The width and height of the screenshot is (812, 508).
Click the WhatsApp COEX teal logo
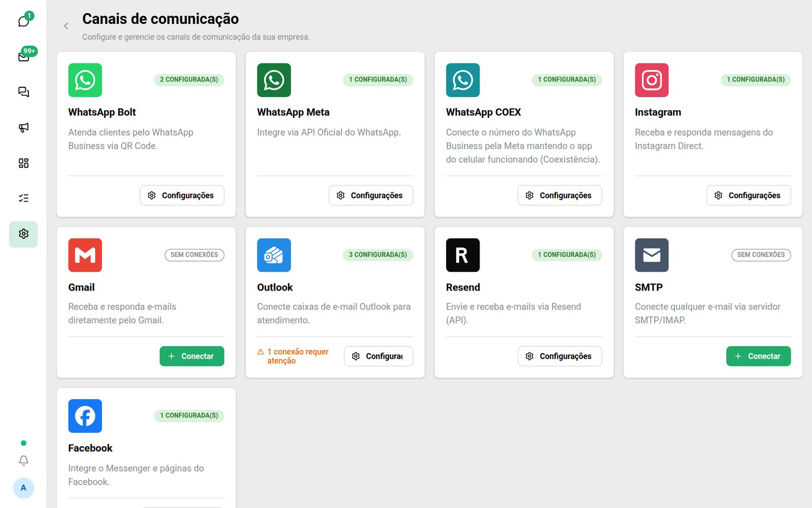463,80
